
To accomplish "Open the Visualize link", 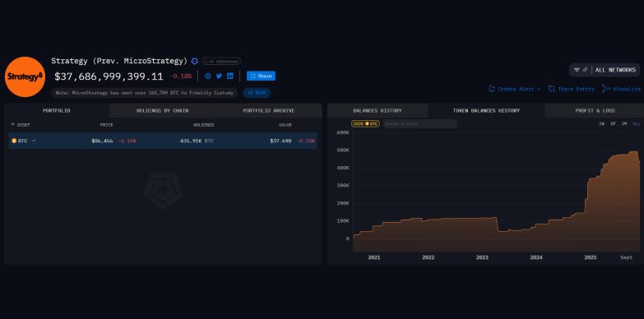I will (x=627, y=89).
